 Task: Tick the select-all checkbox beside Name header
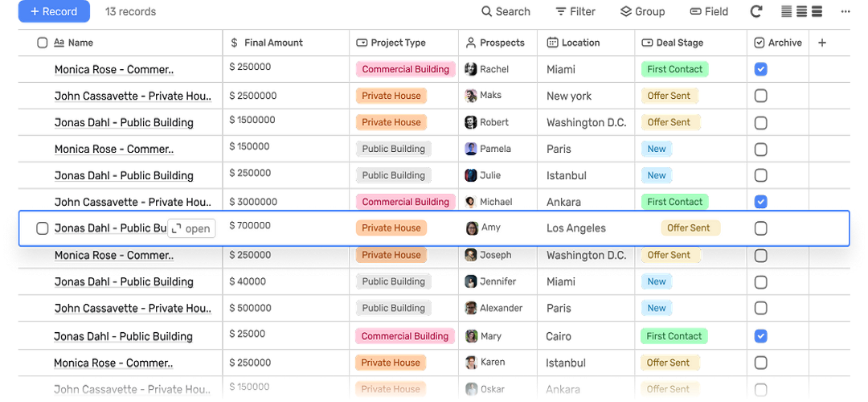43,43
